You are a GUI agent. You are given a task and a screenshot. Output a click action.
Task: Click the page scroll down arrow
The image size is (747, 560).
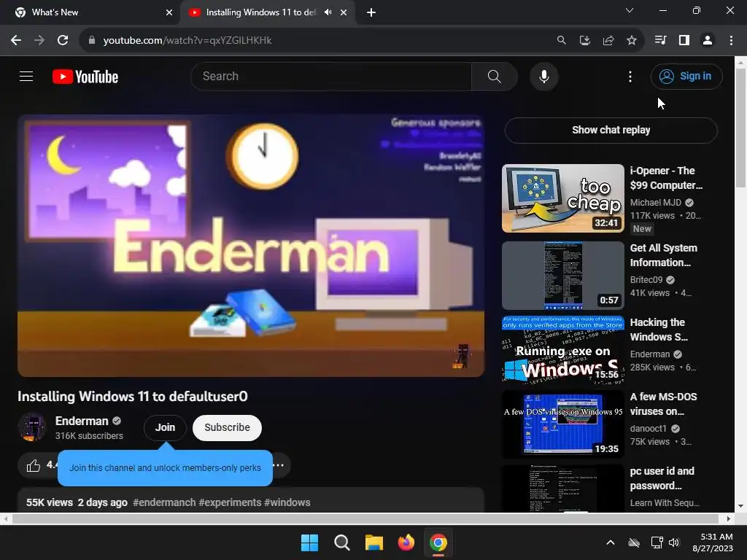tap(741, 506)
